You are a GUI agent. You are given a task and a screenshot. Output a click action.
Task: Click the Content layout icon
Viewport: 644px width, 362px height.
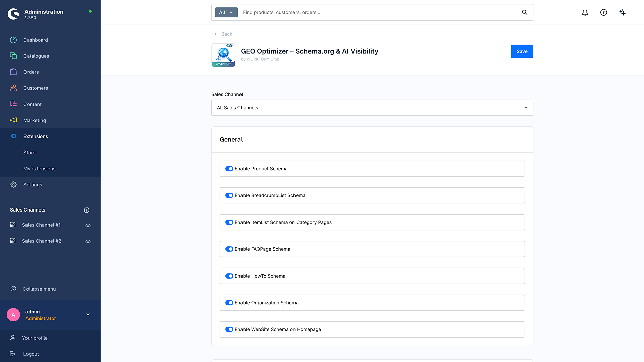click(x=13, y=104)
